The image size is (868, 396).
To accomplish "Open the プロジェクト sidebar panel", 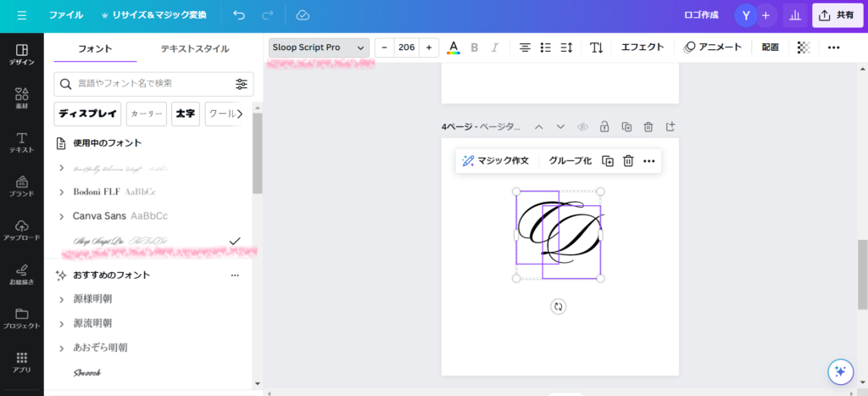I will coord(21,319).
